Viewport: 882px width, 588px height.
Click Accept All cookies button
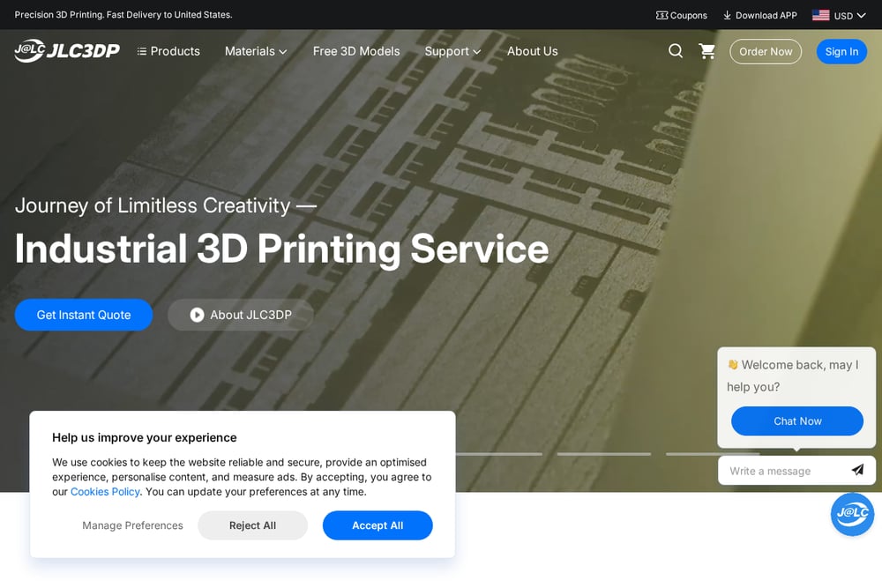click(377, 525)
